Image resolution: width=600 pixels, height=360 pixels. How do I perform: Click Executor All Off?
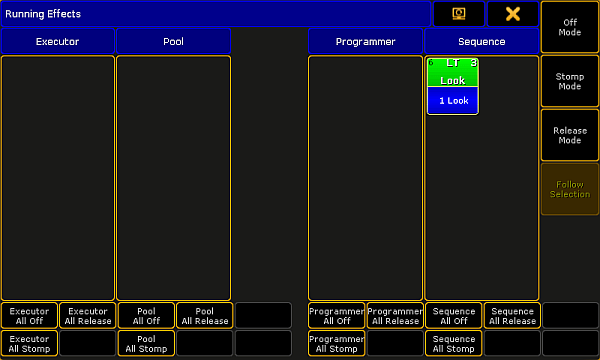[x=29, y=316]
